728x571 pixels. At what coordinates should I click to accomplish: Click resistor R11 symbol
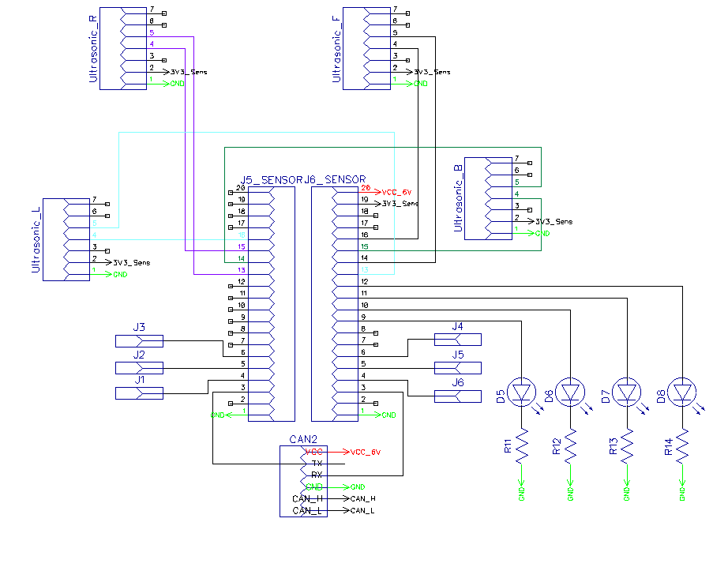point(522,445)
